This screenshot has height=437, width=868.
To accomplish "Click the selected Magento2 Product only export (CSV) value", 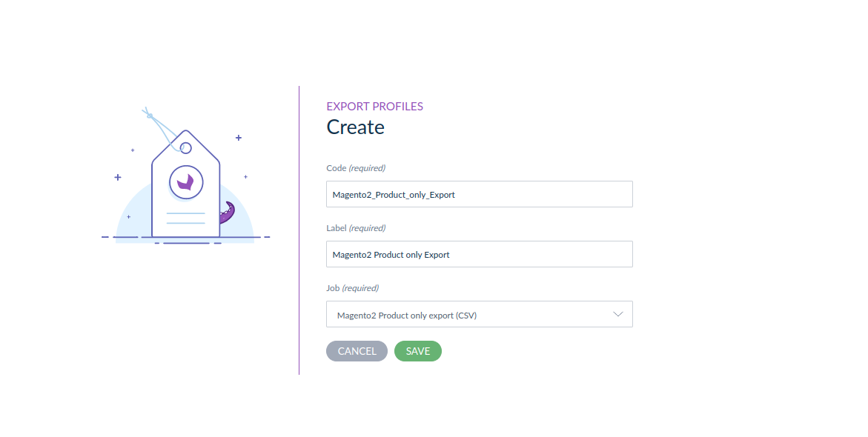I will [x=406, y=314].
